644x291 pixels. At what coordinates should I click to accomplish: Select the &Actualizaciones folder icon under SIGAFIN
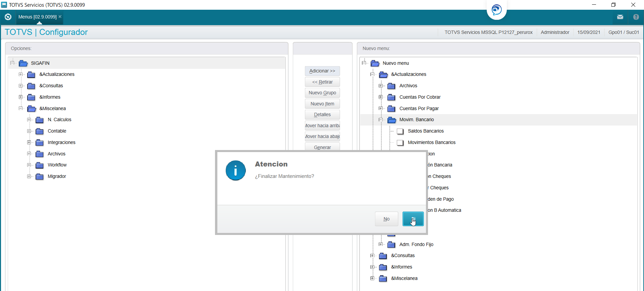click(31, 75)
